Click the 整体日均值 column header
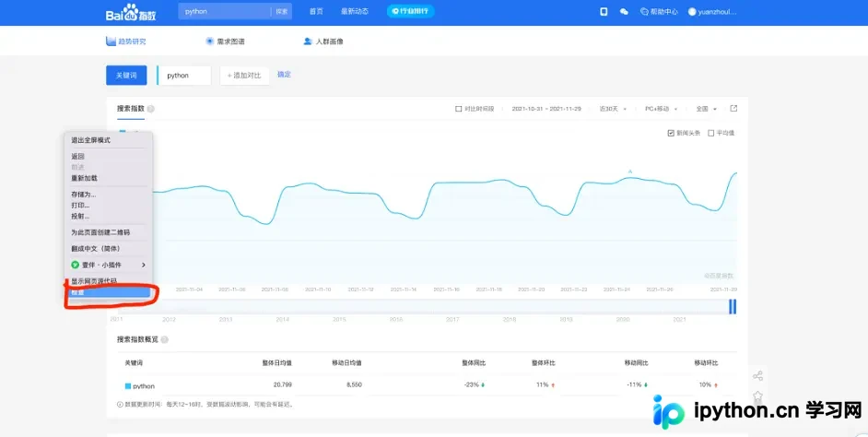 (276, 362)
